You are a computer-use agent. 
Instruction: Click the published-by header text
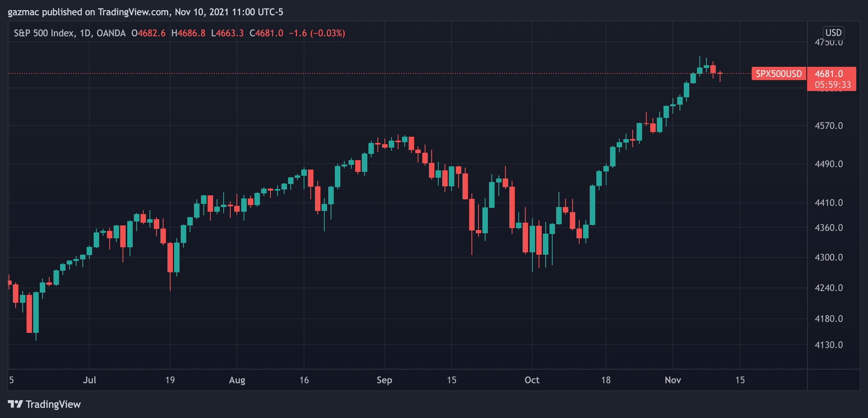pos(146,12)
